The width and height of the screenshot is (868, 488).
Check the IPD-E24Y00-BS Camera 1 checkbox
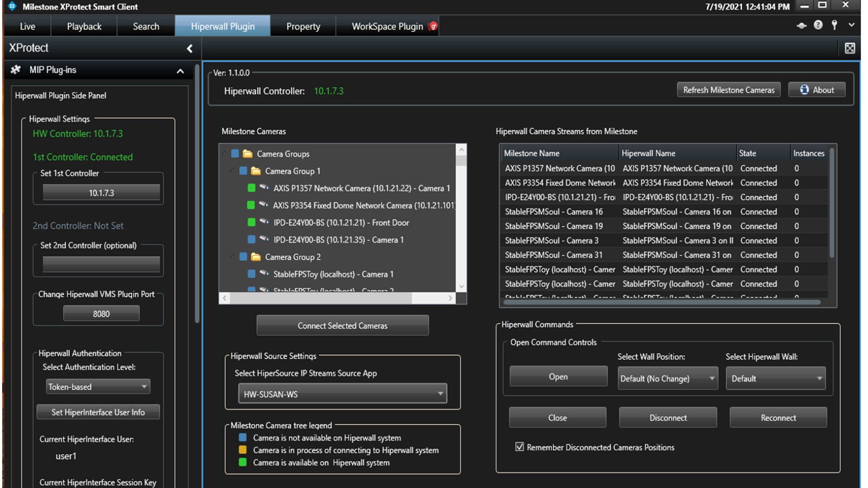point(252,239)
